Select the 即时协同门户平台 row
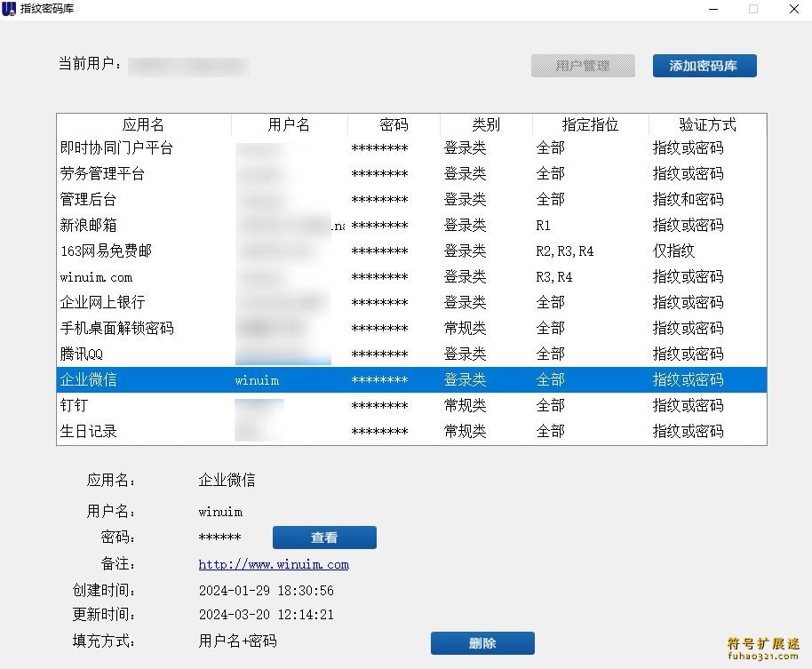 click(116, 148)
